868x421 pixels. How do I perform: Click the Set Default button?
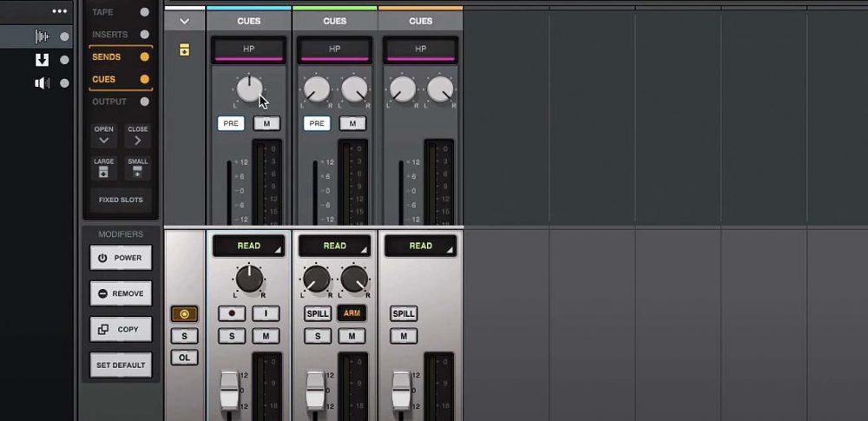[x=121, y=365]
